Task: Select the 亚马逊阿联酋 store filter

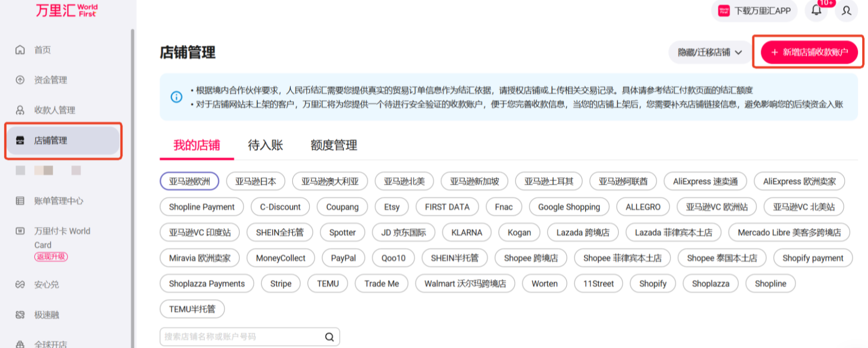Action: click(x=623, y=181)
